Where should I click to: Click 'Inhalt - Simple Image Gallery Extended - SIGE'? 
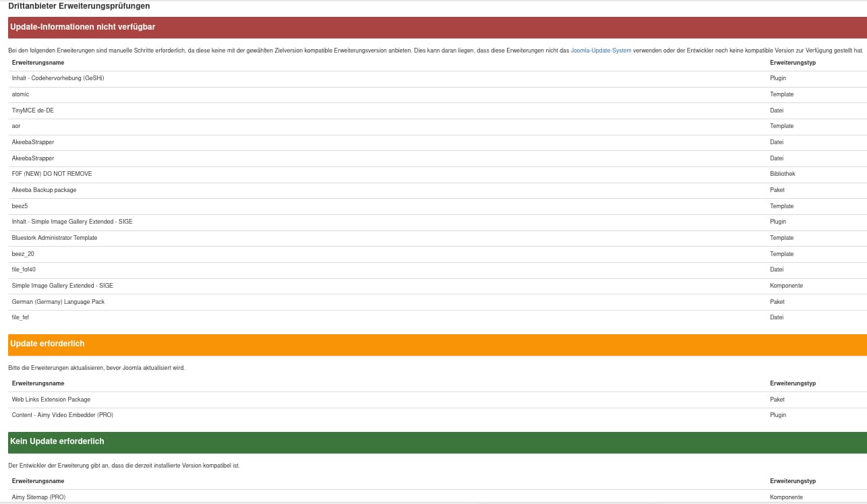click(x=72, y=222)
